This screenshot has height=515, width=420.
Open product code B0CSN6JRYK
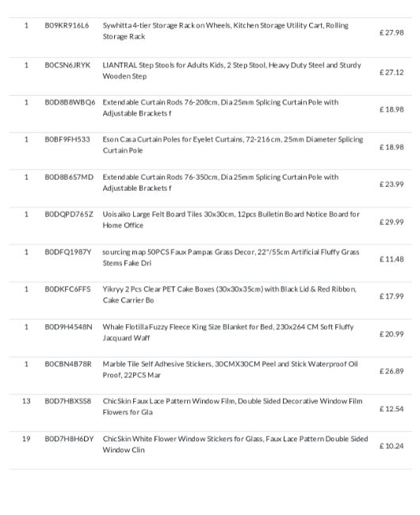point(67,65)
